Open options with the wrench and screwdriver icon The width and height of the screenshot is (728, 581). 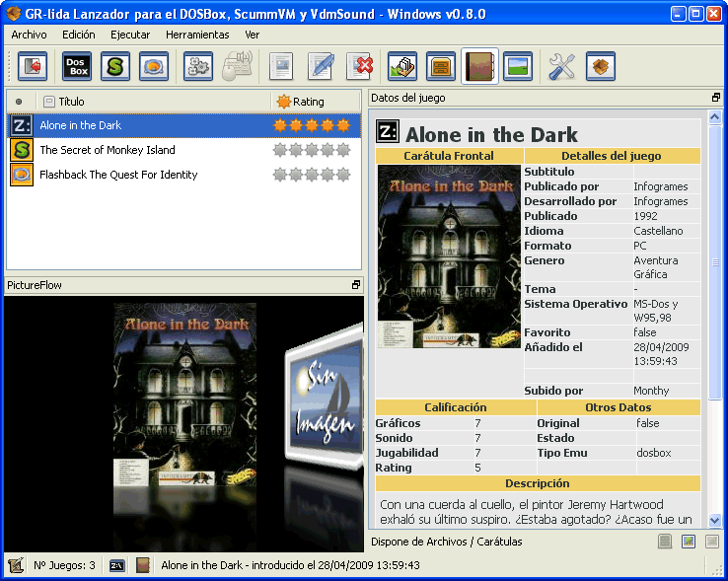[561, 66]
